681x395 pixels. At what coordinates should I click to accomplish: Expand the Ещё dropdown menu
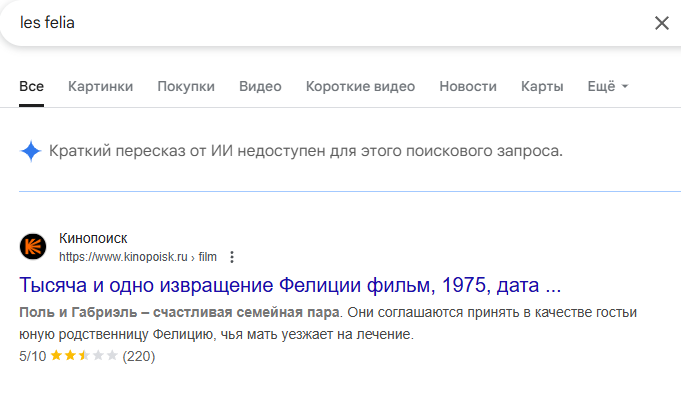[608, 86]
